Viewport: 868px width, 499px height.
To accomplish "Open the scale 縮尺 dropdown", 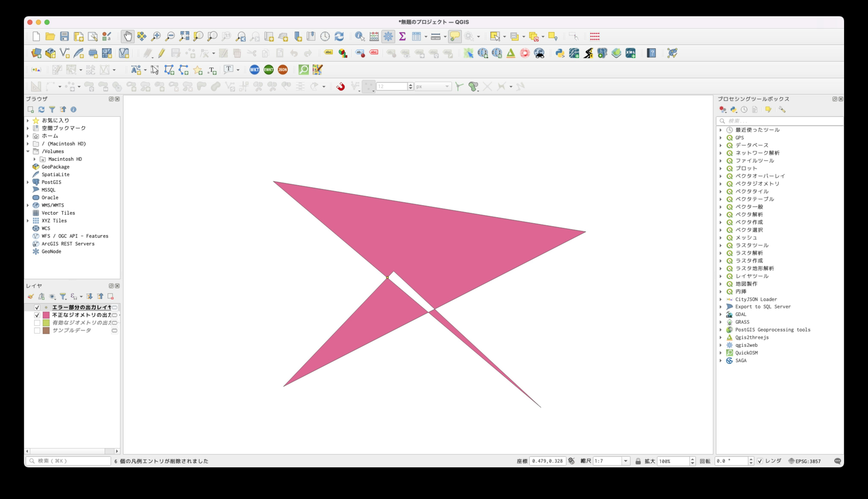I will point(626,461).
